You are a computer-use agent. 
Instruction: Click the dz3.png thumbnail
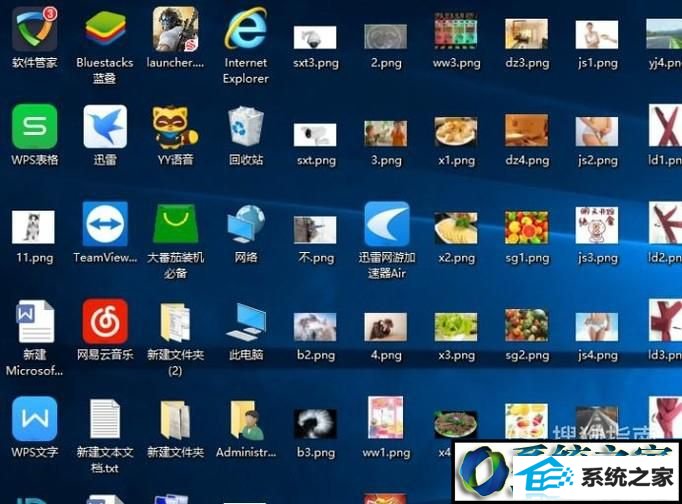click(x=526, y=34)
